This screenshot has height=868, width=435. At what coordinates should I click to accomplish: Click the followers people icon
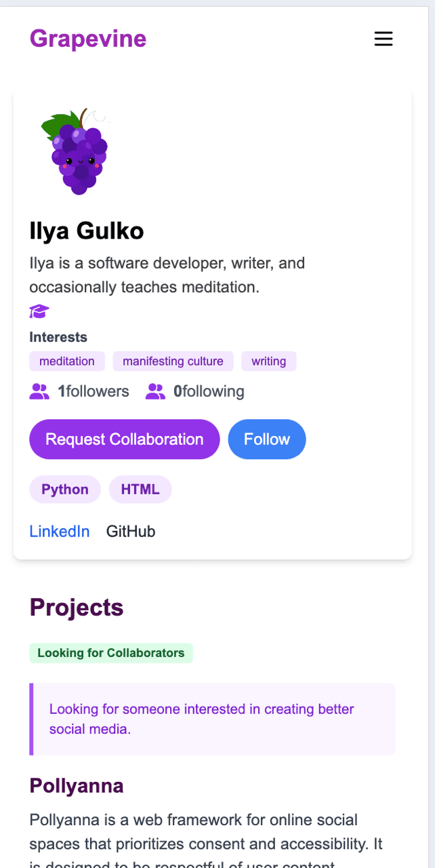tap(40, 391)
